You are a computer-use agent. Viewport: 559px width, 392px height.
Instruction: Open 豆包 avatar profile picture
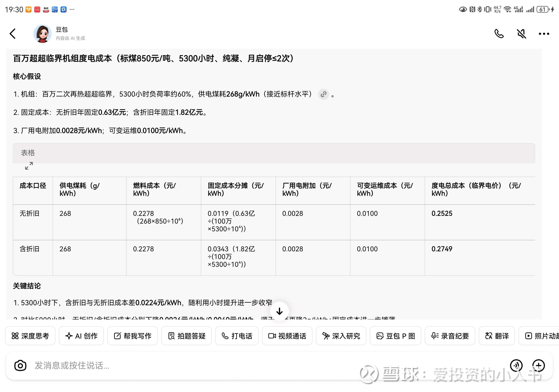(x=42, y=34)
